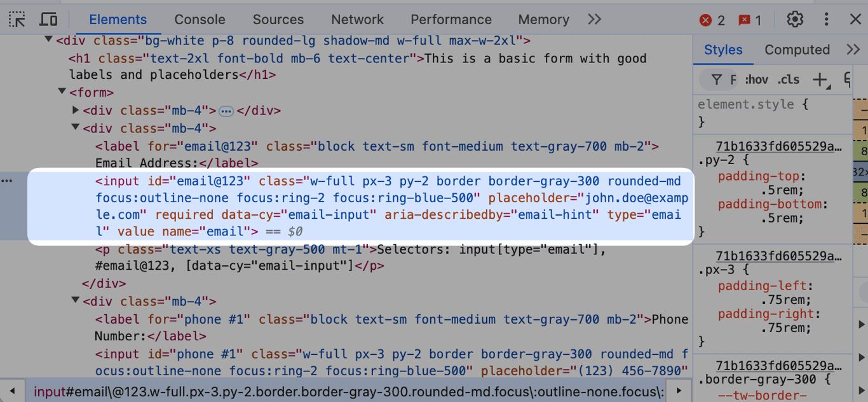Open the Performance tab
The height and width of the screenshot is (402, 868).
(451, 20)
